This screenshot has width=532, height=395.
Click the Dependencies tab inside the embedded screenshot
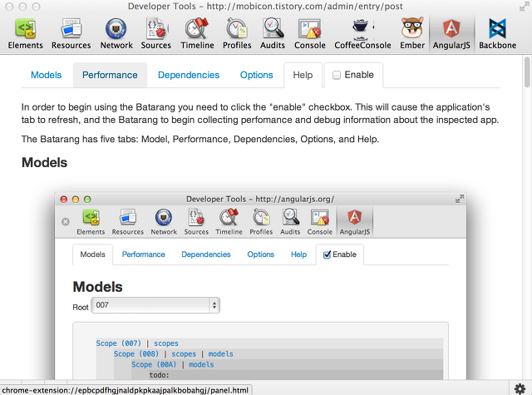tap(206, 254)
